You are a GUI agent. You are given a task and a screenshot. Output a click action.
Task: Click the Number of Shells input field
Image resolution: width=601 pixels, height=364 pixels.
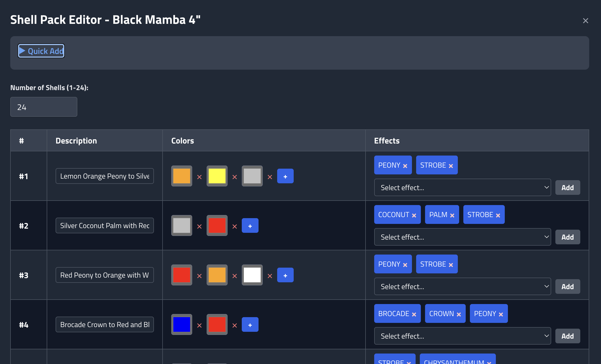pyautogui.click(x=44, y=107)
